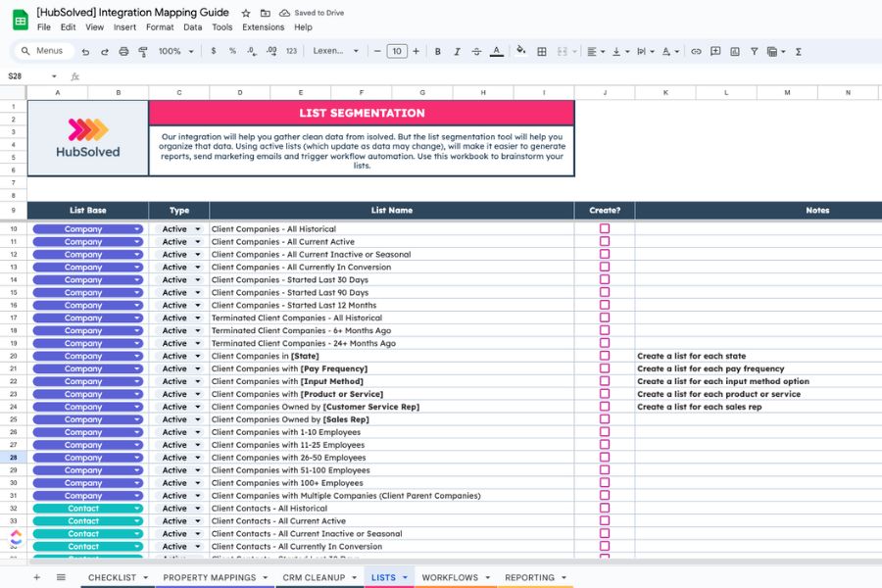Open the functions sigma icon

click(798, 51)
